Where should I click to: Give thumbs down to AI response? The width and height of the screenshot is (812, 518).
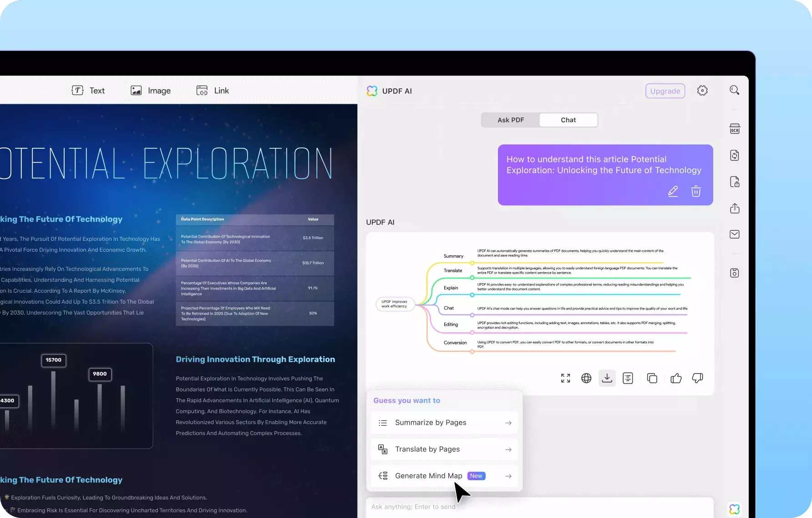tap(697, 378)
